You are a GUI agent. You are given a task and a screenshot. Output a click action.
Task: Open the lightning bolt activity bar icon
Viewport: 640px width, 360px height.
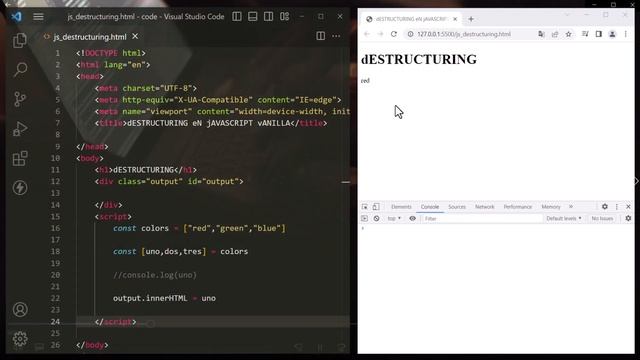point(20,188)
